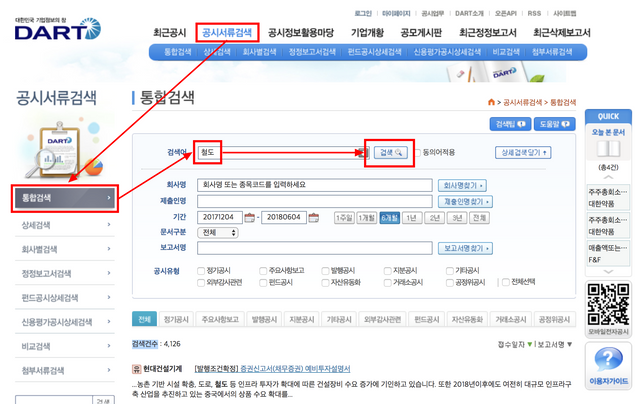Screen dimensions: 640x404
Task: Open the 증권신고서(채무증권) 예비투자설명서 link
Action: (x=295, y=369)
